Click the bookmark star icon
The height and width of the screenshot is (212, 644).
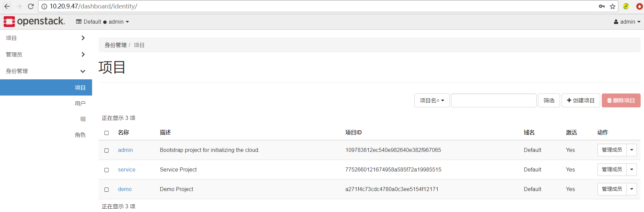coord(612,6)
